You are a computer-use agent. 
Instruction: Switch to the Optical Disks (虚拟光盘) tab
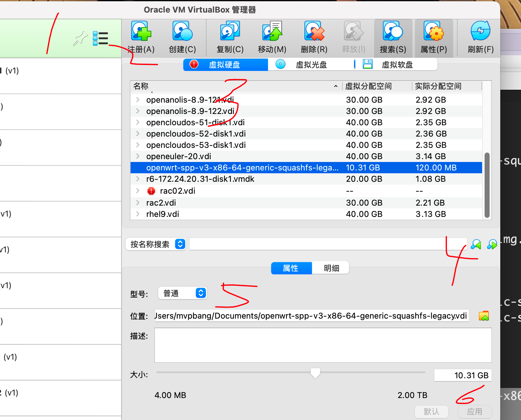(311, 65)
